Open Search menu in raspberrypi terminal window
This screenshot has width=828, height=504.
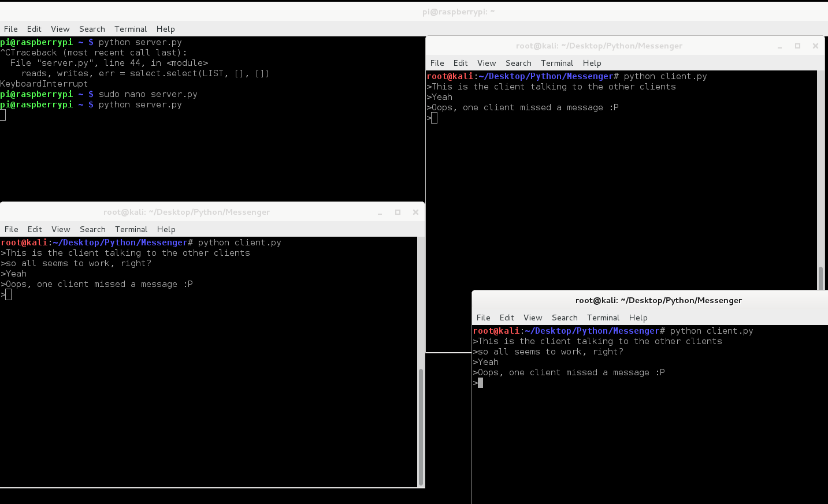click(92, 29)
